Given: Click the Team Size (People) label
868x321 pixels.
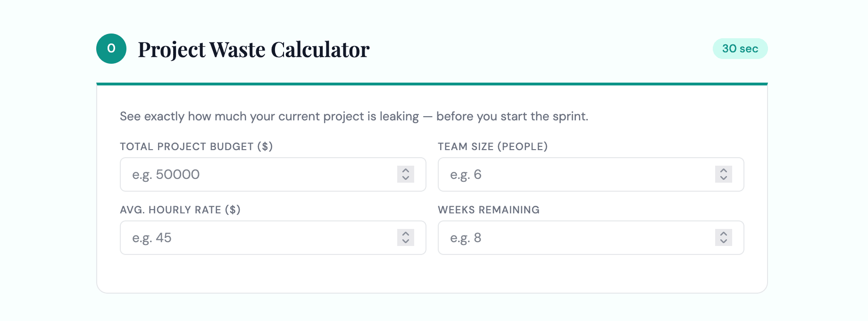Looking at the screenshot, I should 492,146.
